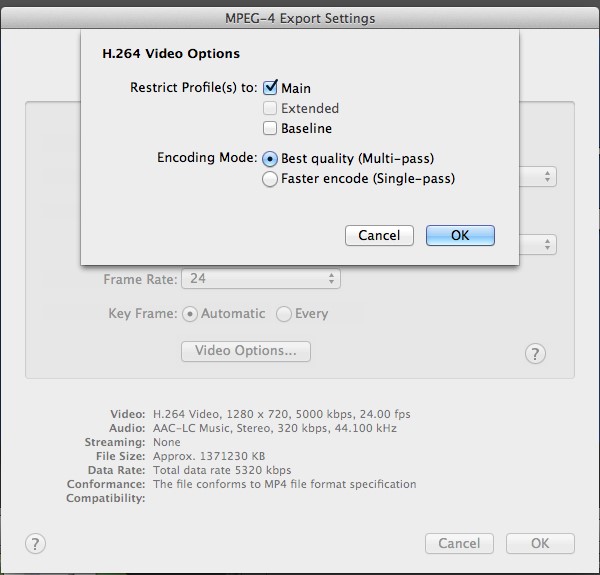Confirm H.264 Video Options with OK
600x575 pixels.
(460, 235)
